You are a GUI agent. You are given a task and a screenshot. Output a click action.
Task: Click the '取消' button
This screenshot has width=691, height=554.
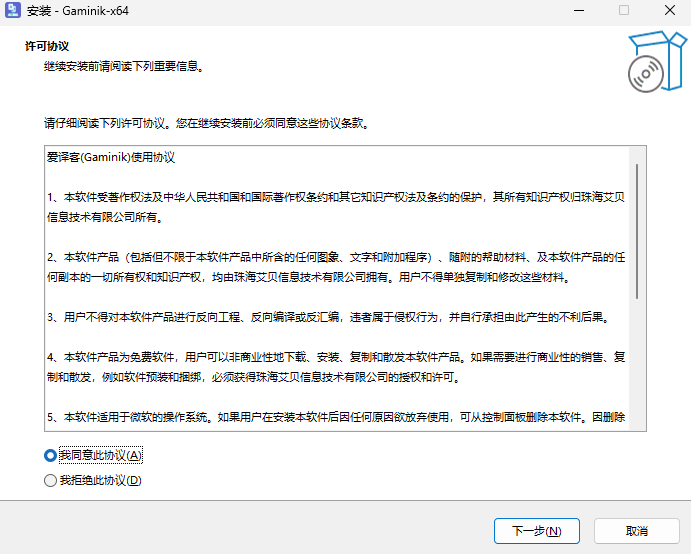click(x=636, y=531)
